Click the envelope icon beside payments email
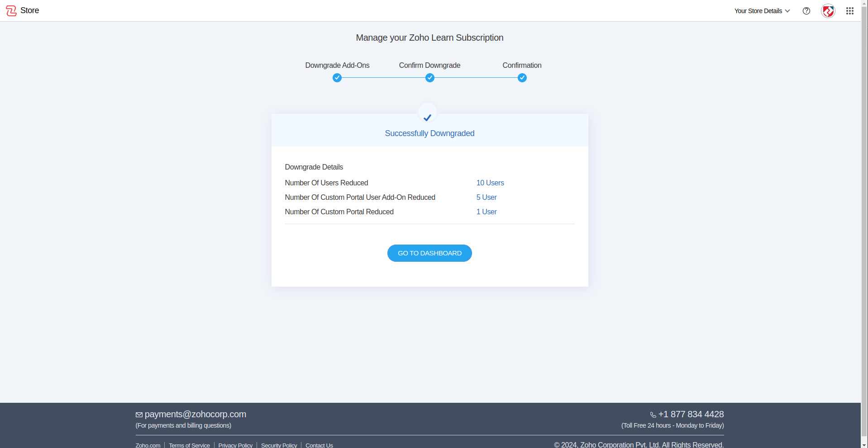The image size is (868, 448). click(139, 415)
